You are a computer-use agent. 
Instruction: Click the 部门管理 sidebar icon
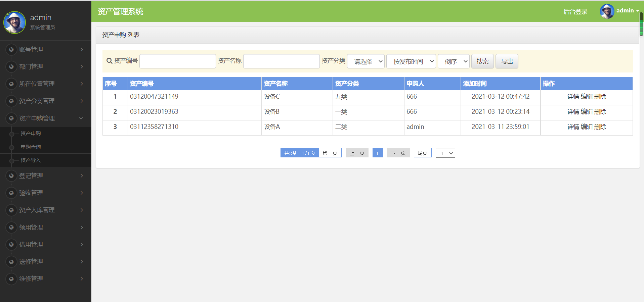(11, 67)
